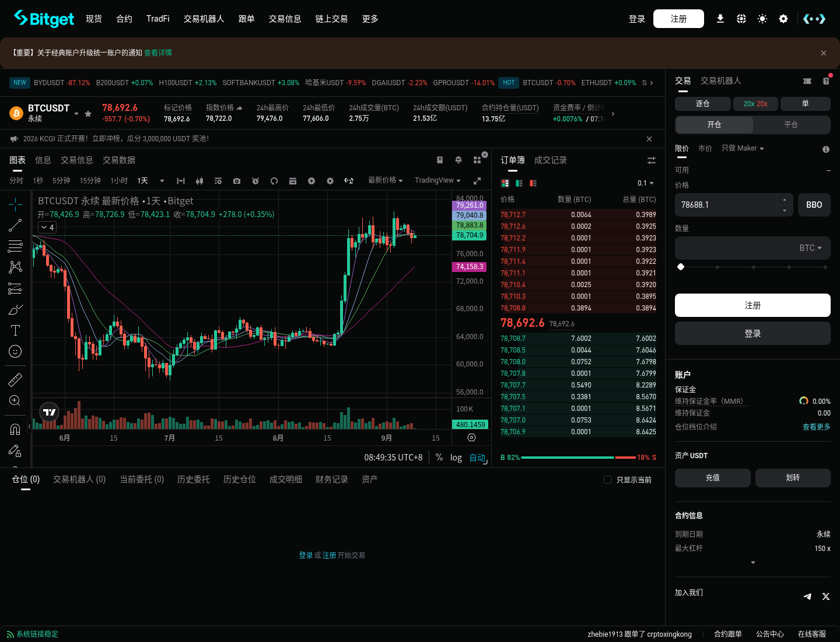Viewport: 840px width, 642px height.
Task: Collapse the indicator legend showing 4
Action: pos(47,228)
